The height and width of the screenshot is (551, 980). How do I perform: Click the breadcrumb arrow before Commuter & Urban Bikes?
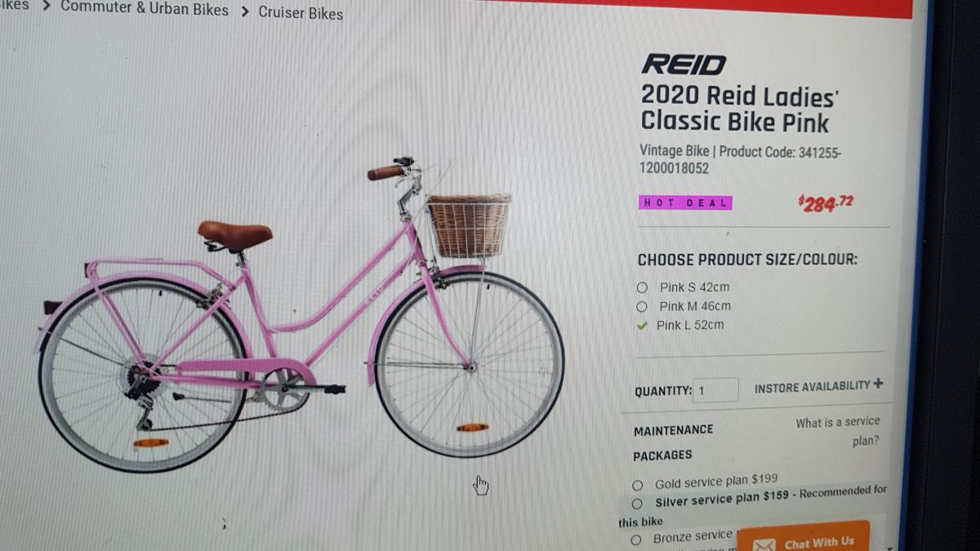point(46,7)
